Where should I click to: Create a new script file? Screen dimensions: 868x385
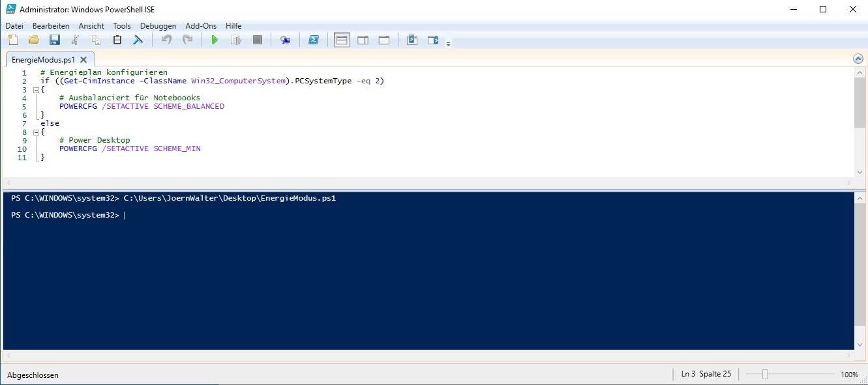[x=12, y=40]
